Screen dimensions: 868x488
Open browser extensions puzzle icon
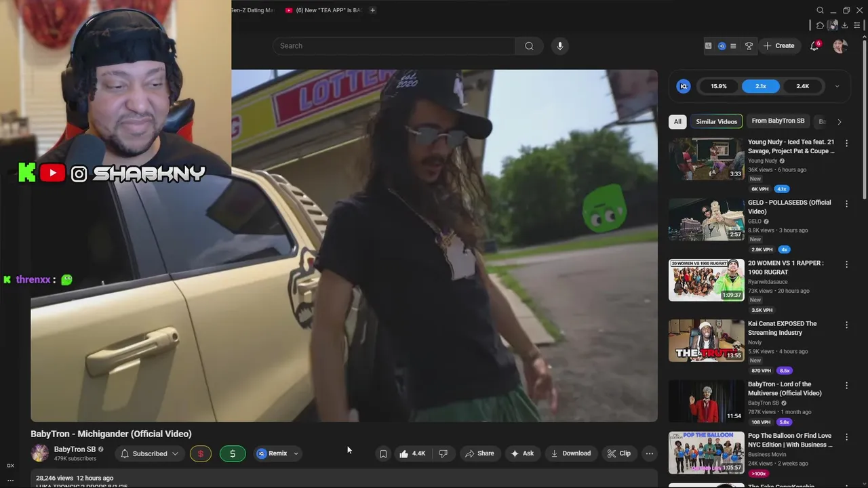pos(820,26)
